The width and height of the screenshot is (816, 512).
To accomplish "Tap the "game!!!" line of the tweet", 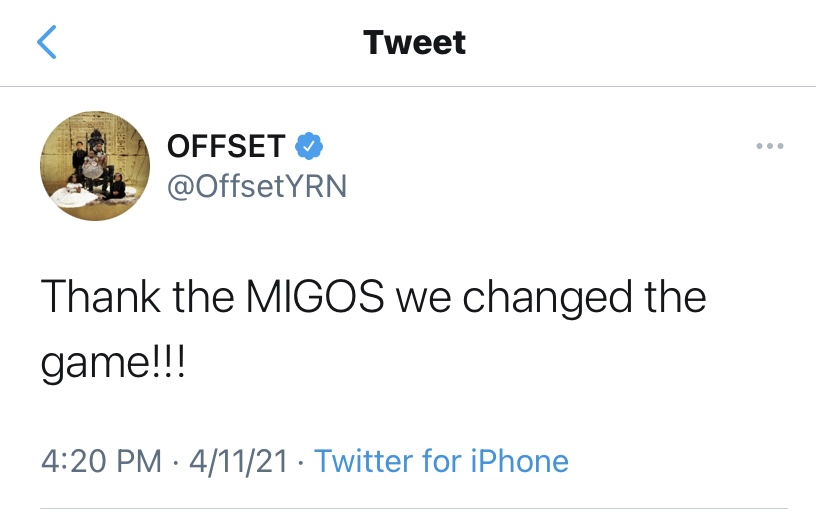I will tap(113, 363).
